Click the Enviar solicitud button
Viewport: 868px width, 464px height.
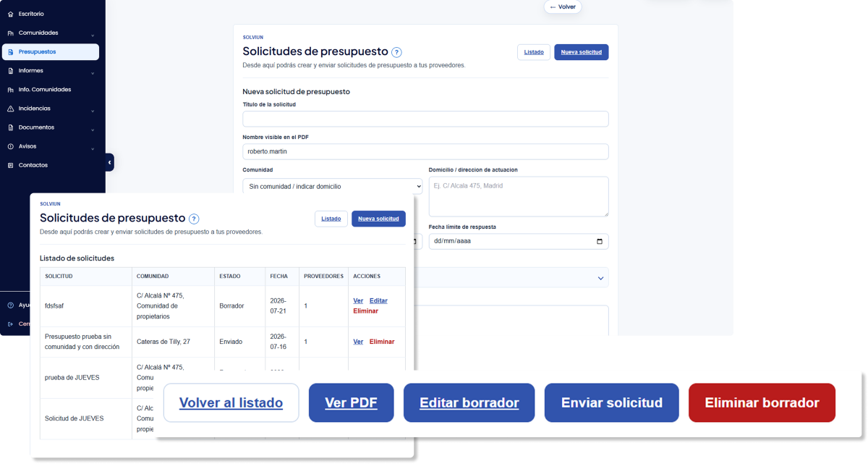(x=612, y=402)
